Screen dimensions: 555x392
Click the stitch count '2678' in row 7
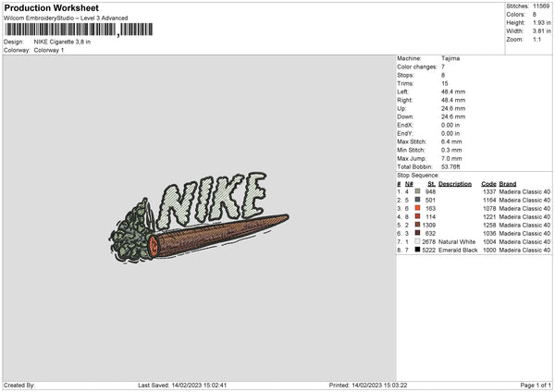pyautogui.click(x=429, y=242)
